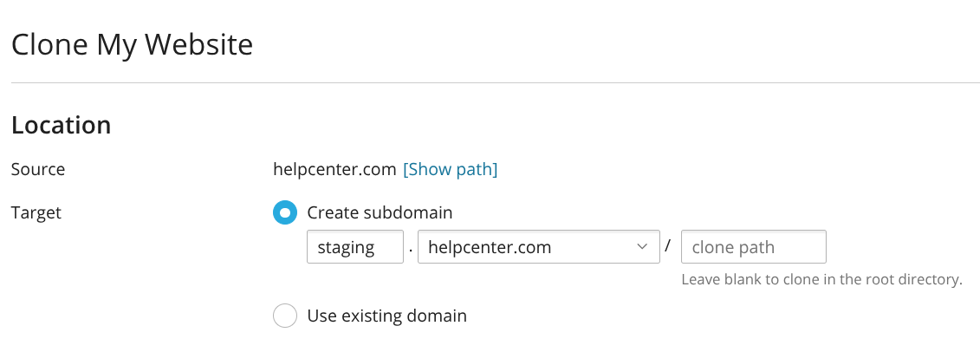Focus the clone path input field
980x352 pixels.
[754, 247]
